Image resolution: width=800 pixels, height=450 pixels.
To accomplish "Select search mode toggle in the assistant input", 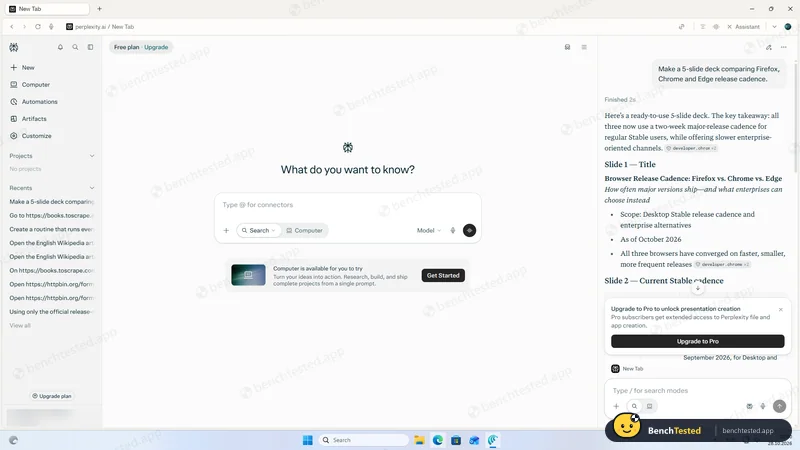I will (x=634, y=406).
